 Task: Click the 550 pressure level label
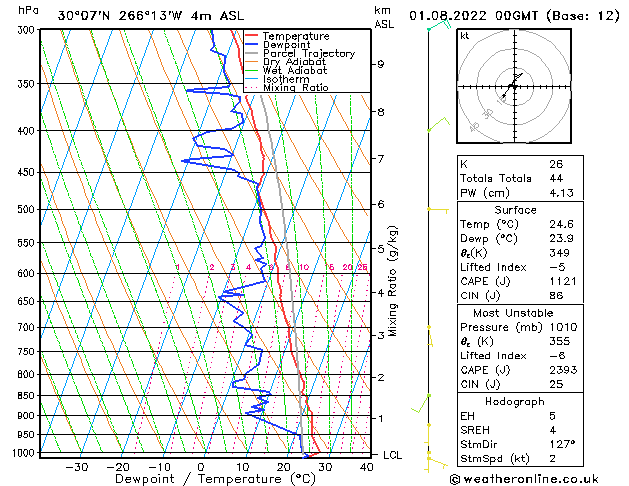[28, 243]
